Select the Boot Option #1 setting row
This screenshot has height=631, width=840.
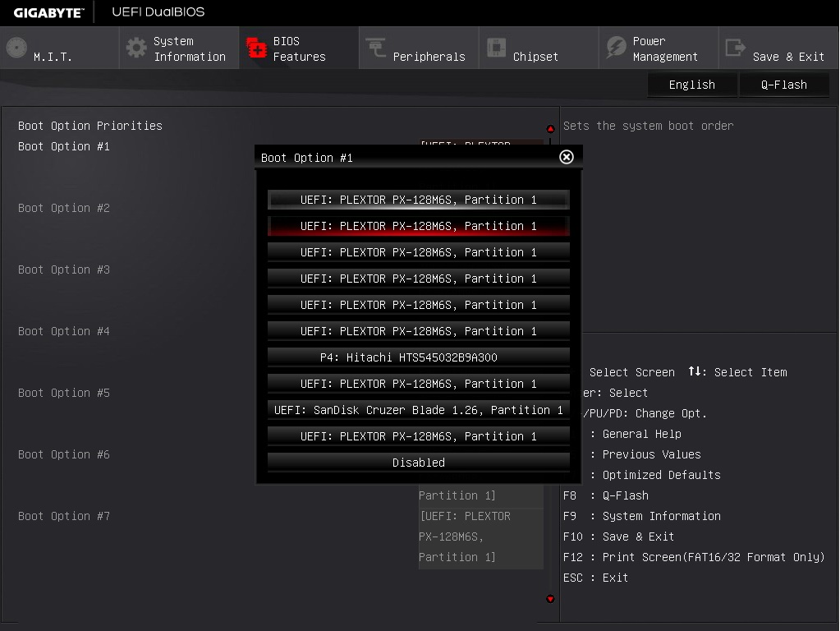pyautogui.click(x=64, y=146)
